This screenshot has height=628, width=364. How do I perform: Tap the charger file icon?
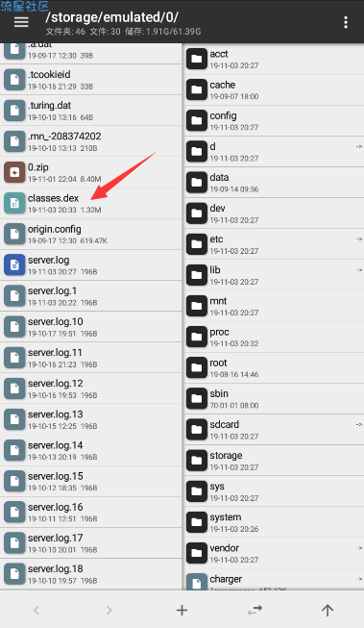(196, 582)
